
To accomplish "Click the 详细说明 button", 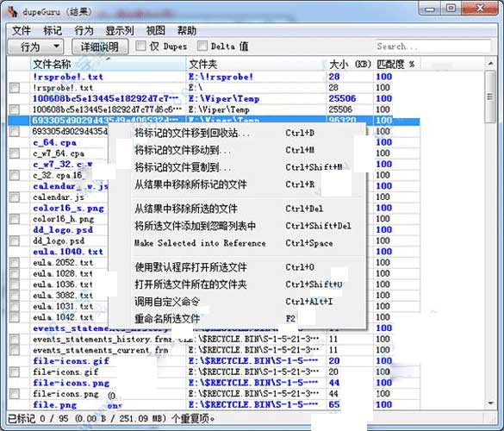I will tap(100, 47).
